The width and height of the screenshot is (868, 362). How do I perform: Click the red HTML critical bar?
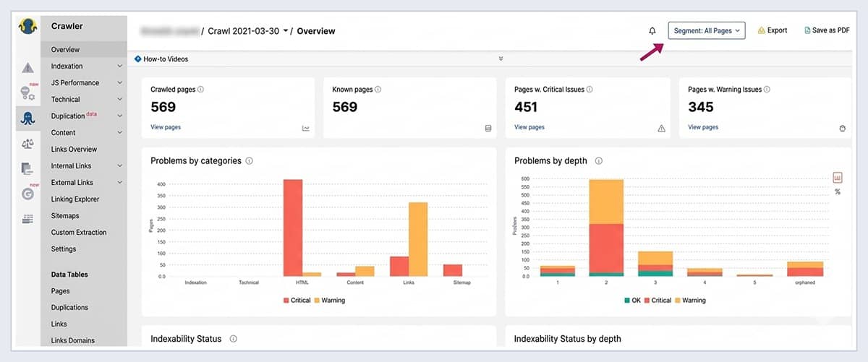tap(293, 228)
